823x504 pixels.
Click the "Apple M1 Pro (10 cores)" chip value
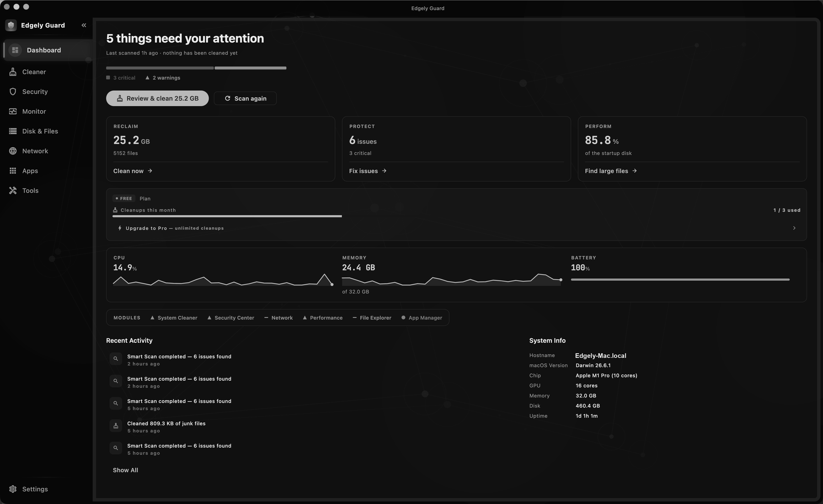click(606, 376)
